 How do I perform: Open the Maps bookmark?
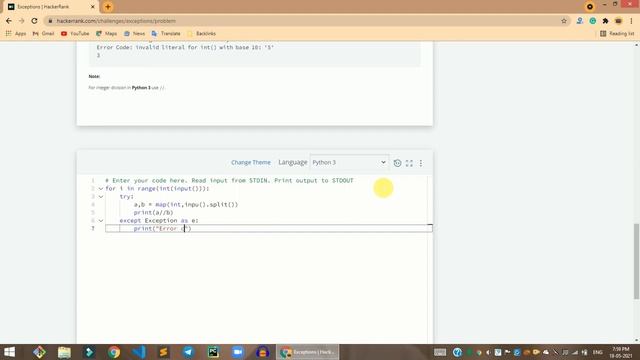107,33
